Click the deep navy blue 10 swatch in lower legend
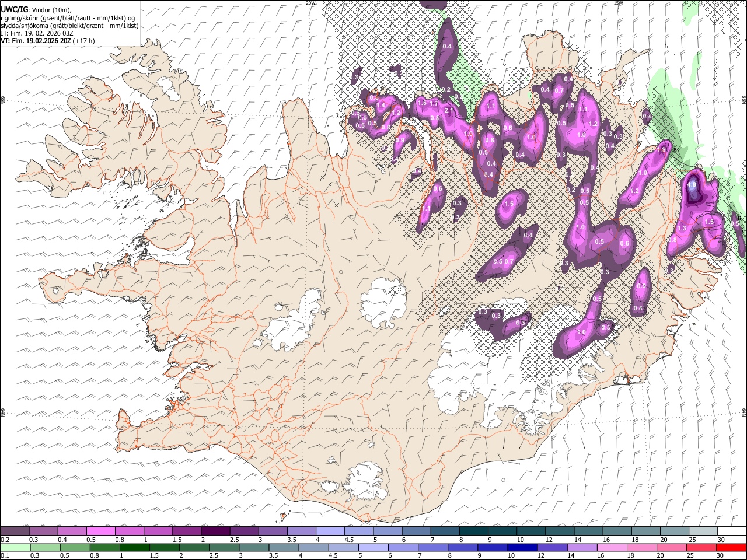 click(522, 547)
